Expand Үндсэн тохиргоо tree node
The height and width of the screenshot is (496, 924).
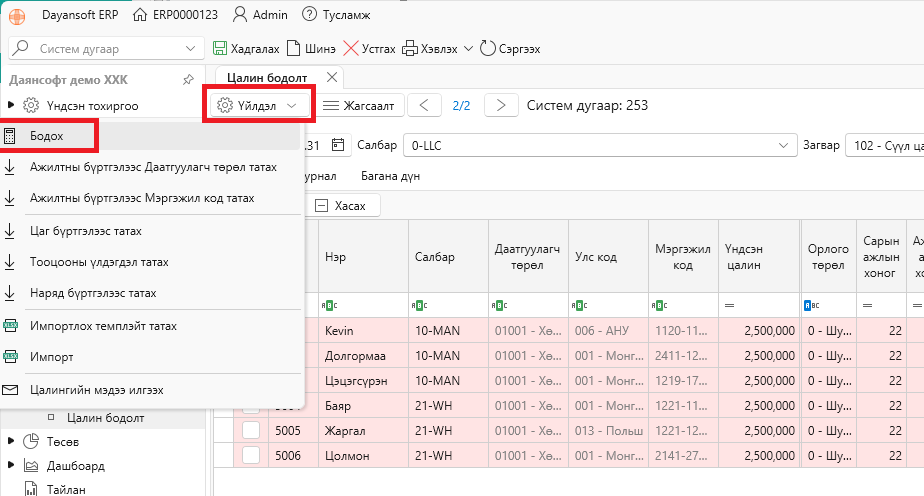pos(11,105)
